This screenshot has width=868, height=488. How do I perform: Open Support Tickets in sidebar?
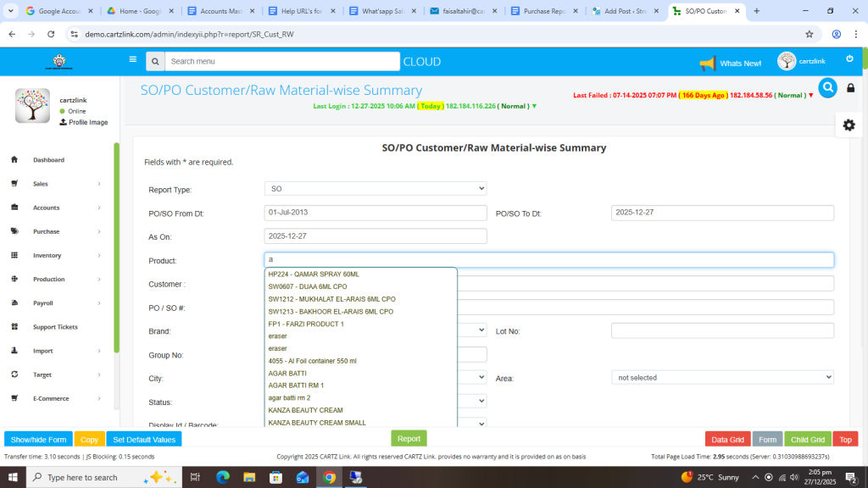pyautogui.click(x=55, y=327)
